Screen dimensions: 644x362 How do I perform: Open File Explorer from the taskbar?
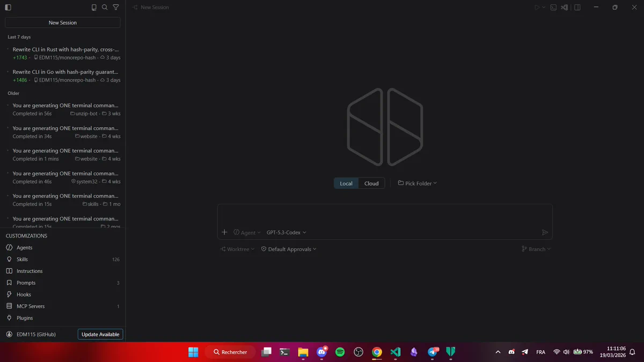click(x=303, y=352)
